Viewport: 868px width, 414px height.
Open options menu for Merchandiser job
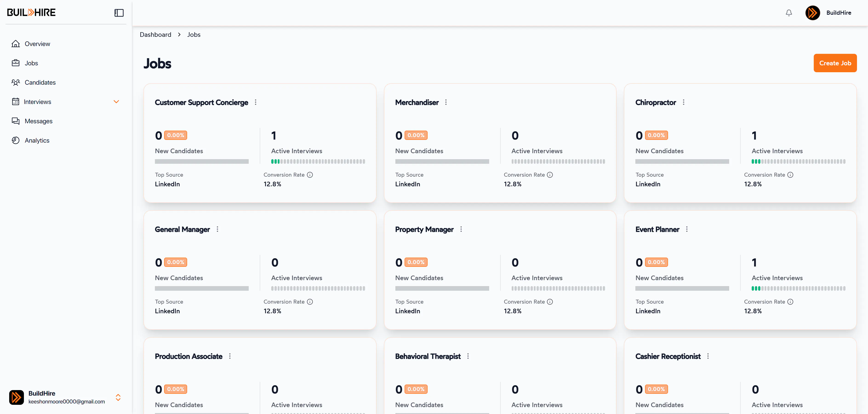pos(446,102)
